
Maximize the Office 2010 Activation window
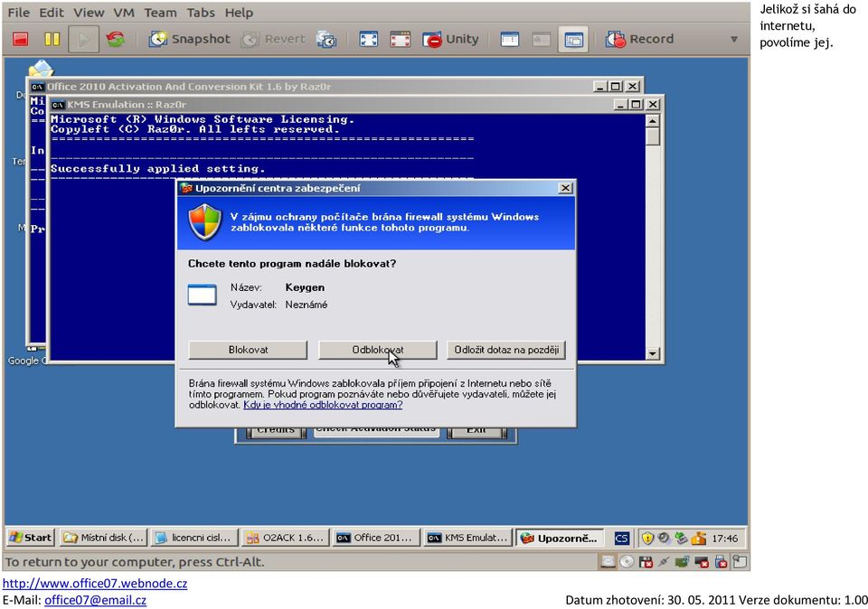(x=616, y=86)
